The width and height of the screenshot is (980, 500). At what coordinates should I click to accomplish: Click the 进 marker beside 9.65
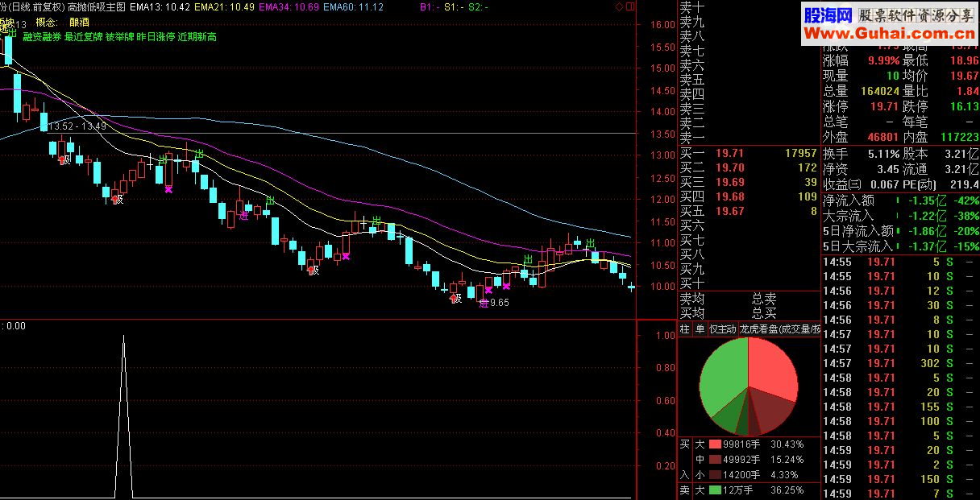tap(483, 303)
